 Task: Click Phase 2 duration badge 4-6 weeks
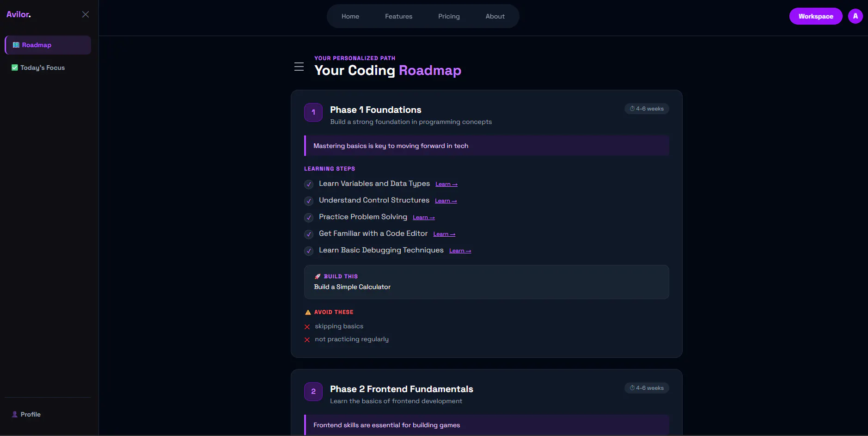(647, 388)
